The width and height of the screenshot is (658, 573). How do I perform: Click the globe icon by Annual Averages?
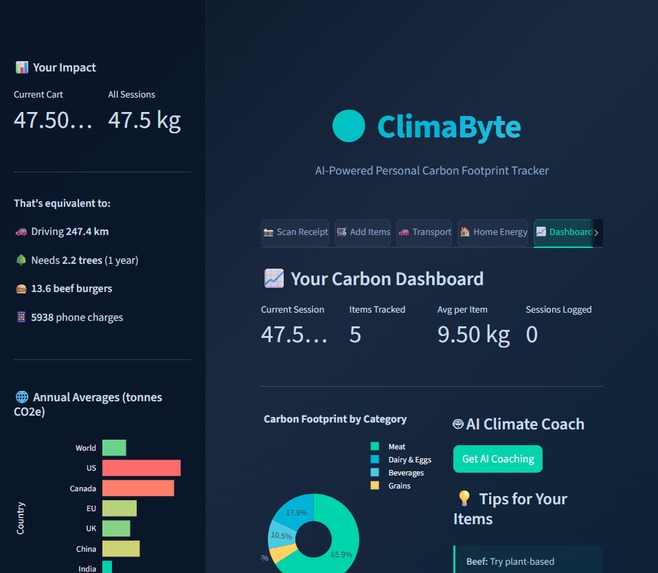[22, 397]
